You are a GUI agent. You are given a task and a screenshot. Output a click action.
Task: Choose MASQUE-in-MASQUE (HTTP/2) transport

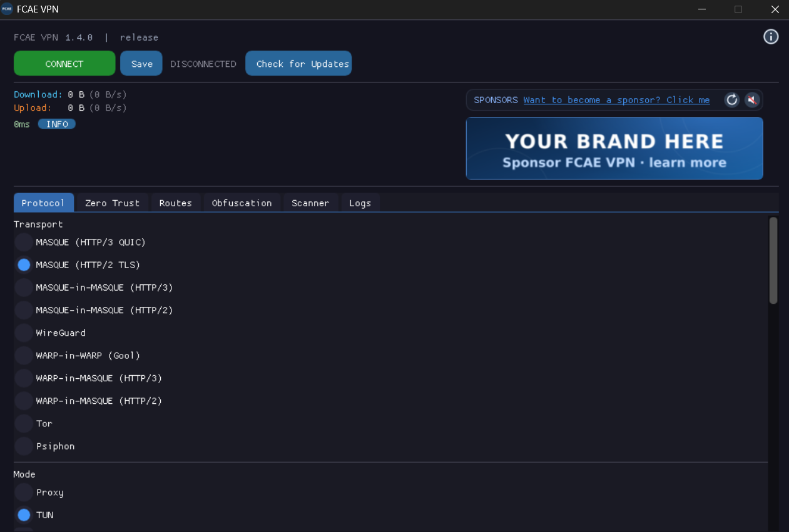(94, 310)
